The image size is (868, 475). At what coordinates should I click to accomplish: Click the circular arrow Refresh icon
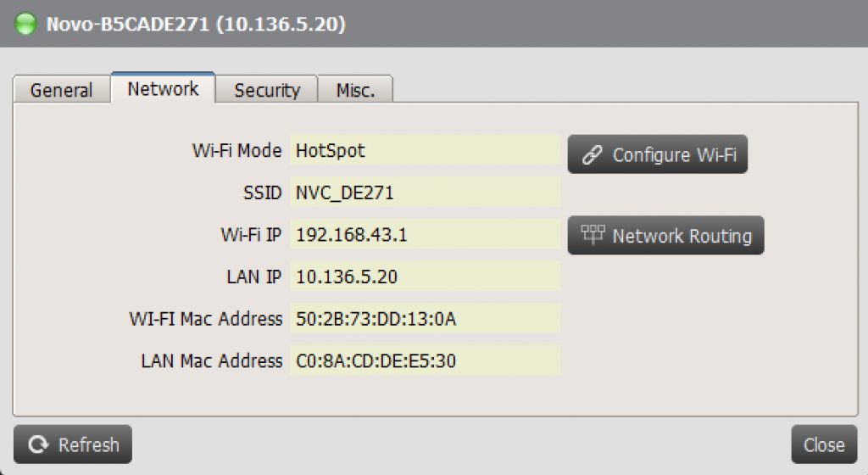pyautogui.click(x=38, y=444)
